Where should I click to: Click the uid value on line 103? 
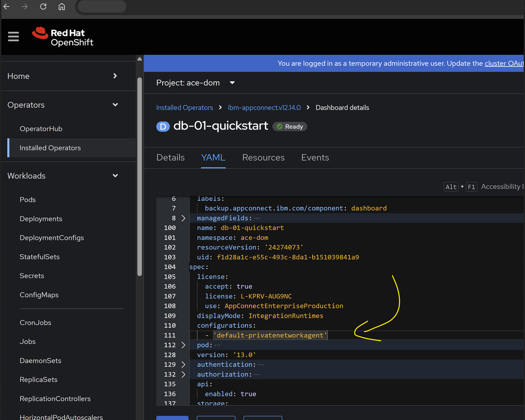pos(288,257)
